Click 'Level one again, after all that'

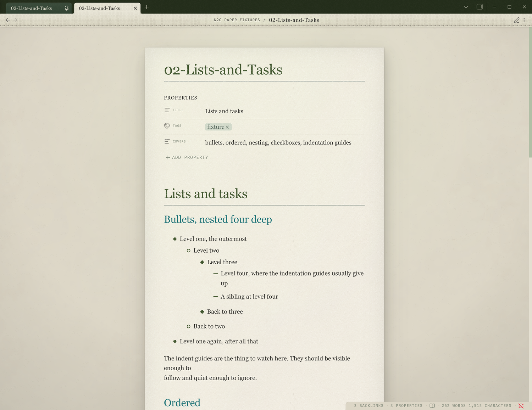219,341
